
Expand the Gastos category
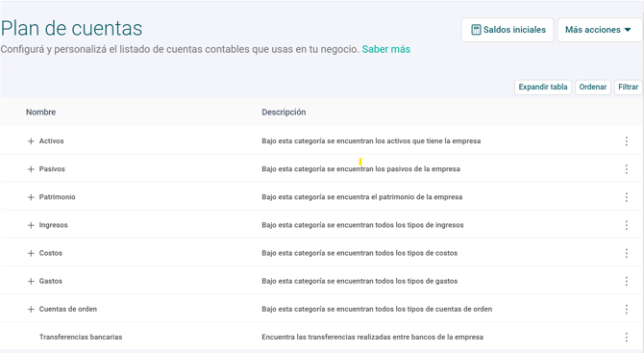point(31,281)
